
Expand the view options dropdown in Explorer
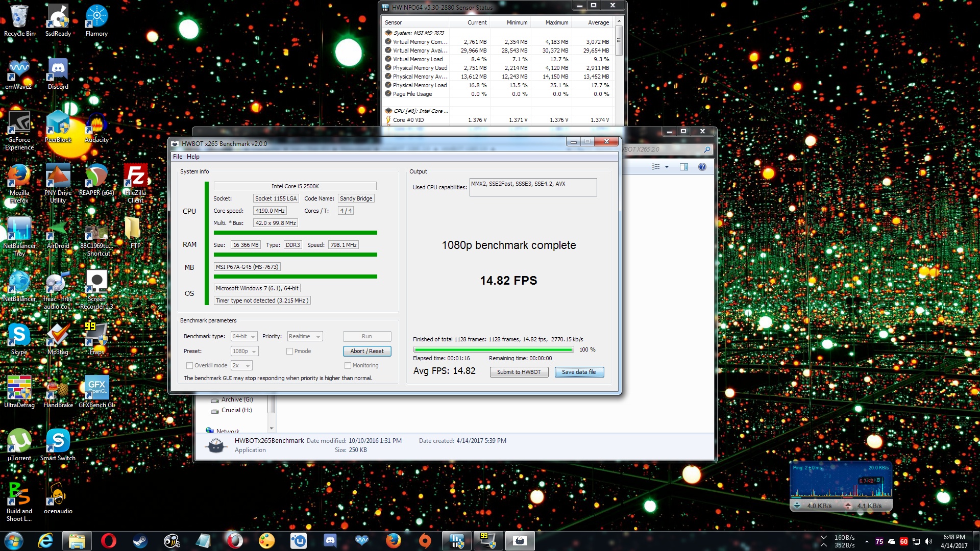coord(667,167)
